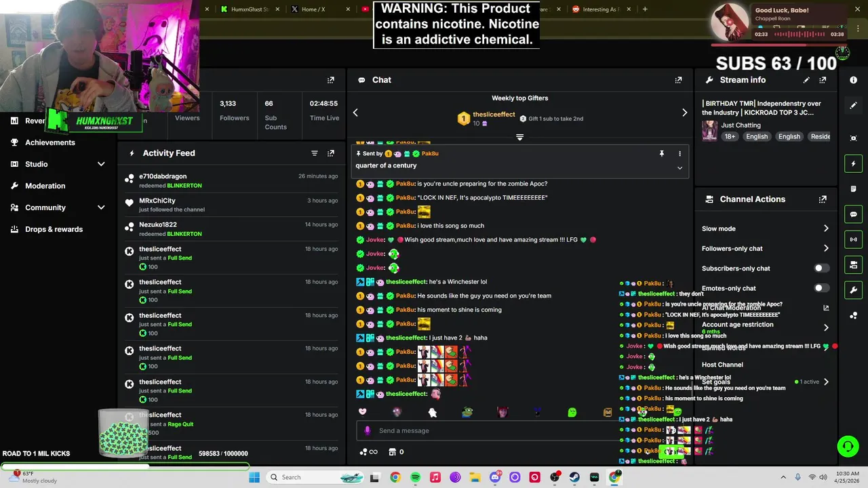Image resolution: width=868 pixels, height=488 pixels.
Task: Click the chat bubble icon in right sidebar
Action: tap(854, 214)
